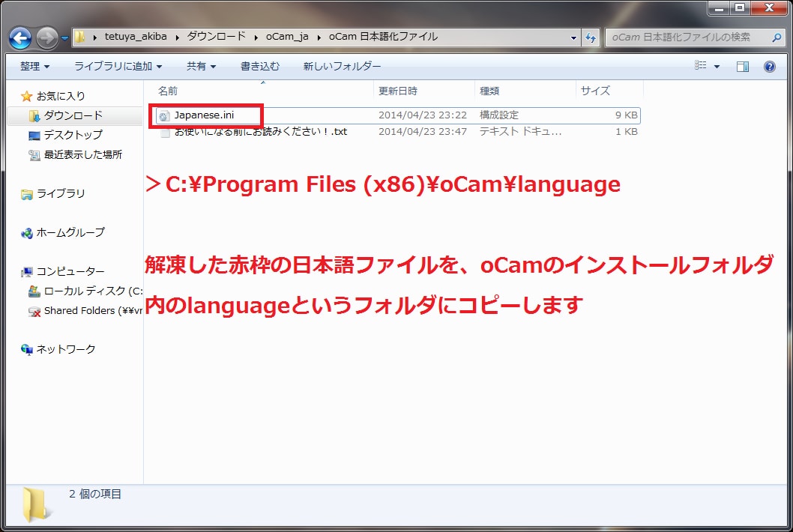Select ダウンロード in the address breadcrumb
Image resolution: width=793 pixels, height=532 pixels.
click(216, 37)
